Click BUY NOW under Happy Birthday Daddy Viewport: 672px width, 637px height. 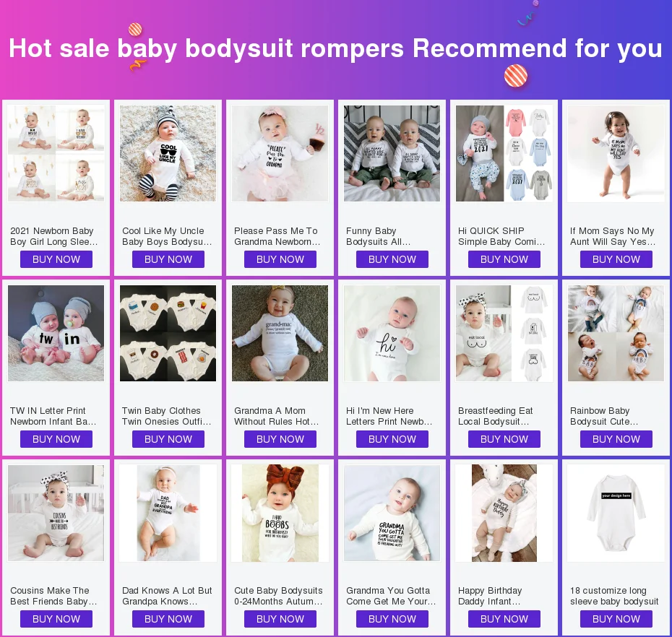pyautogui.click(x=504, y=620)
